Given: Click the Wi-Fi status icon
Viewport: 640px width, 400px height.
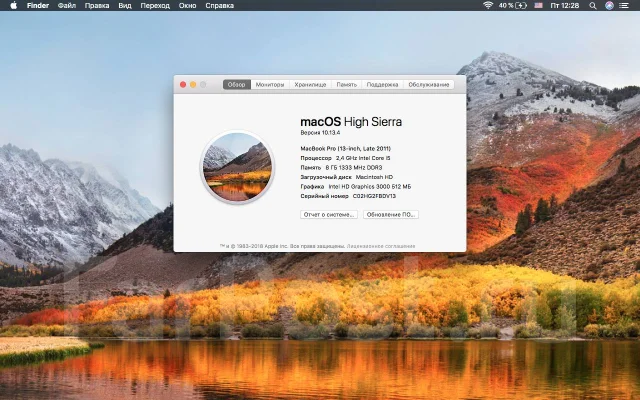Looking at the screenshot, I should pyautogui.click(x=488, y=5).
